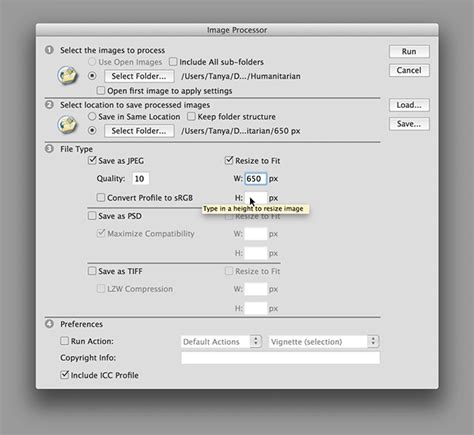Click the Save... settings button
Image resolution: width=474 pixels, height=435 pixels.
click(409, 124)
